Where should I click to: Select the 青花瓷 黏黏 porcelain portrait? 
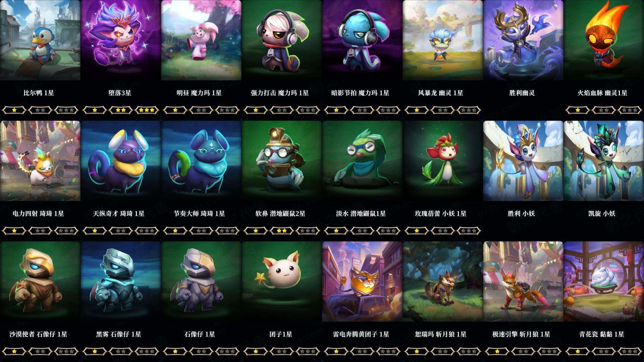click(604, 282)
